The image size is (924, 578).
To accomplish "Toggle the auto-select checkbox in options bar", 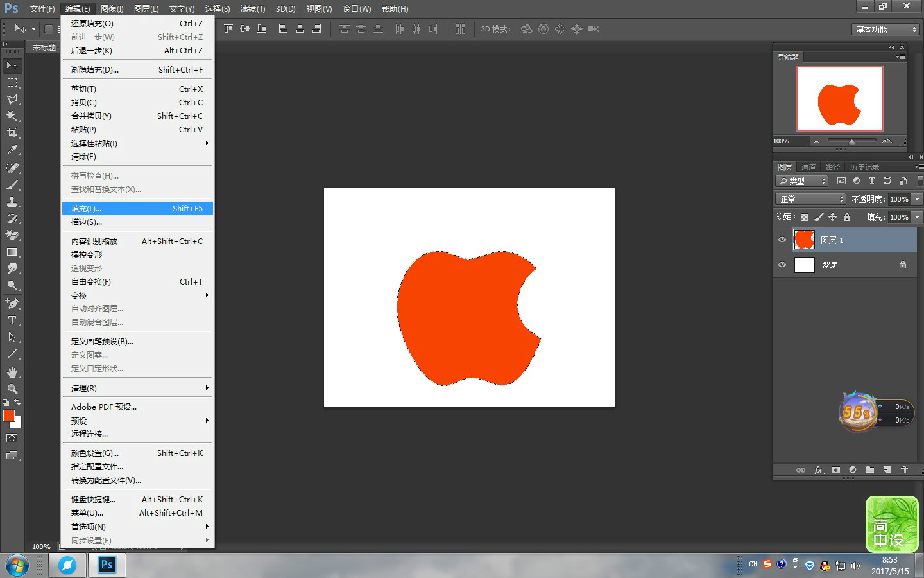I will click(48, 29).
